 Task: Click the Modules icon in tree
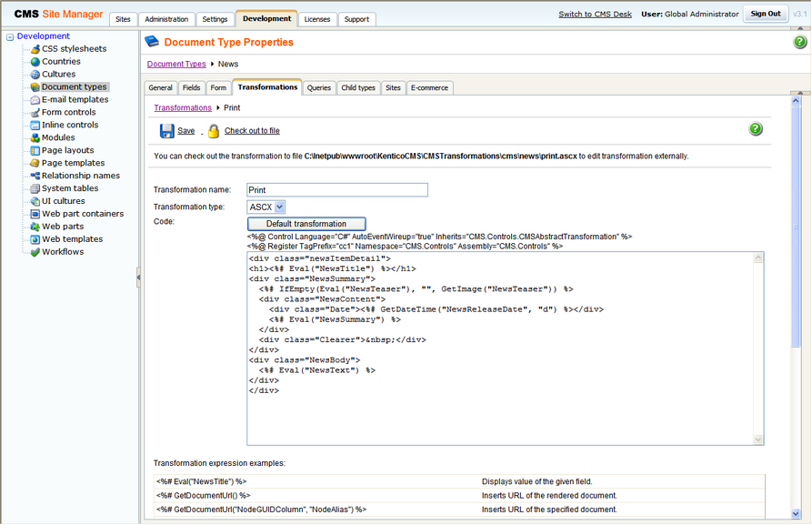click(x=35, y=138)
